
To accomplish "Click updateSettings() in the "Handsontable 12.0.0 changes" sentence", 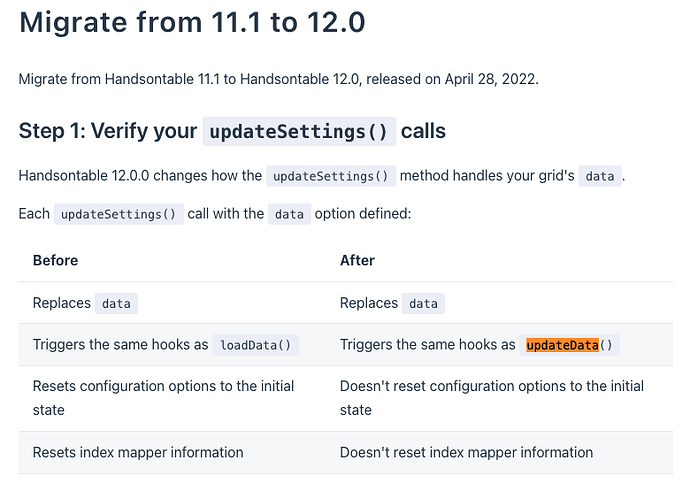I will (x=331, y=176).
